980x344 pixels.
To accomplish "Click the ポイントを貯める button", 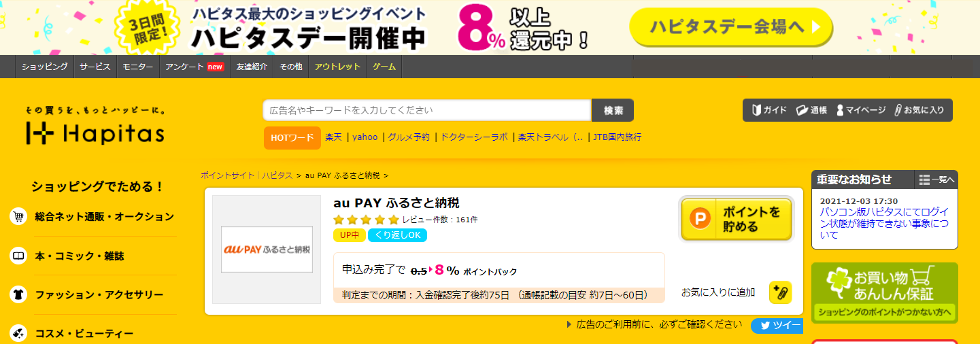I will [737, 219].
